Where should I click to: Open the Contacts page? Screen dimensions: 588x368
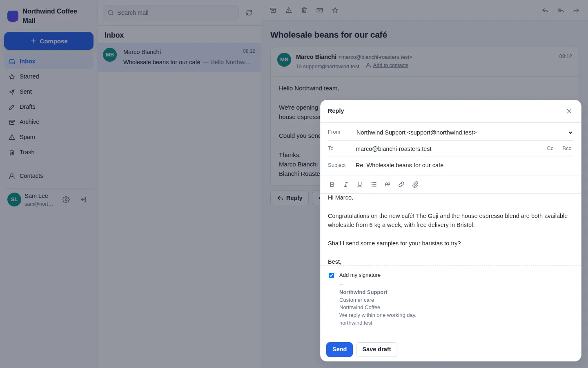click(49, 176)
